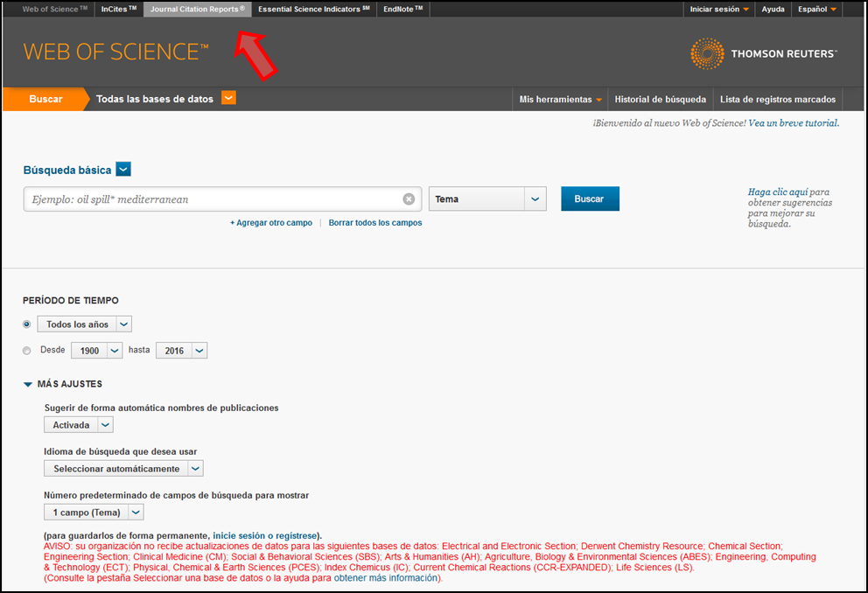Select the 'Todos los años' radio button
Screen dimensions: 868x593
coord(26,324)
